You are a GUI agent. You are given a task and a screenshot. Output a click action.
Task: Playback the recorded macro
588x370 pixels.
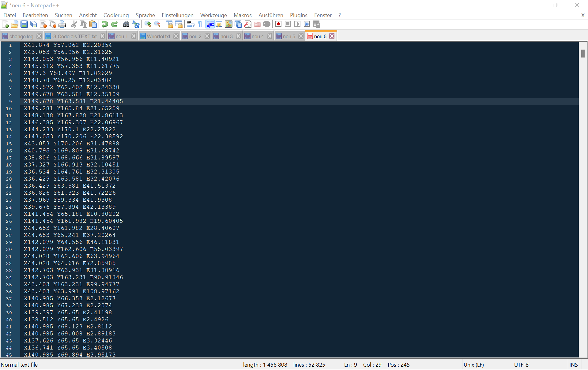297,24
